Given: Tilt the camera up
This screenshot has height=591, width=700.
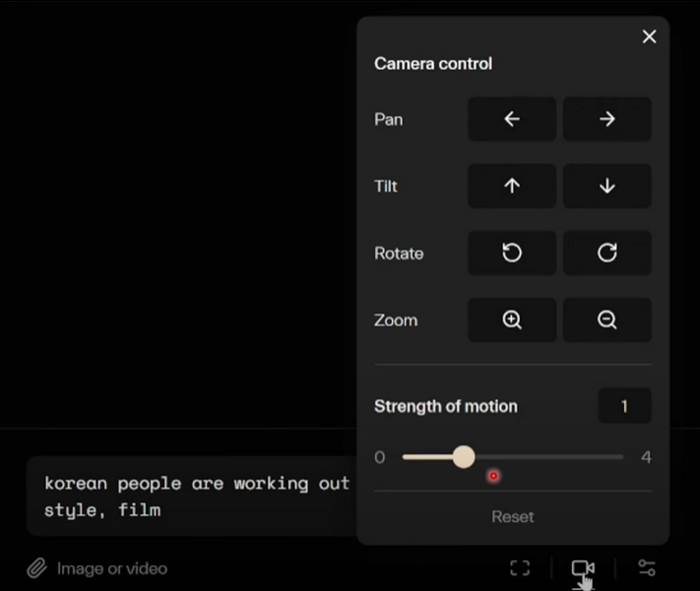Looking at the screenshot, I should point(512,186).
